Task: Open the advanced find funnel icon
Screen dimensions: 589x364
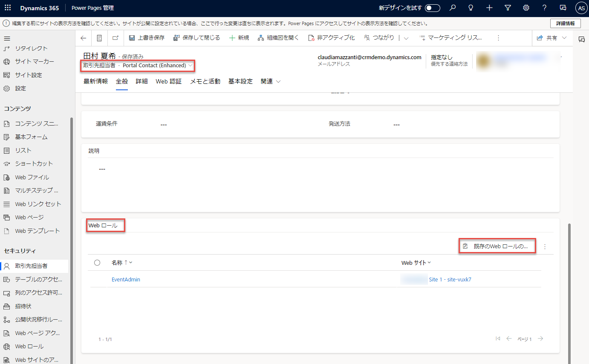Action: pyautogui.click(x=508, y=8)
